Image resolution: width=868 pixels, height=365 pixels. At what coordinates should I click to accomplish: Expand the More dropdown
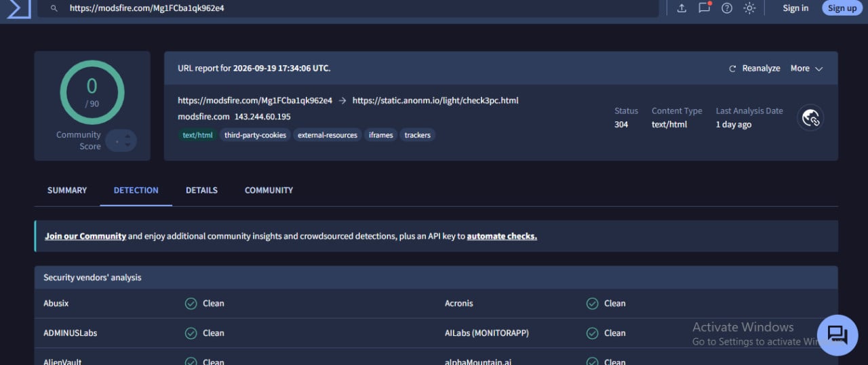click(806, 69)
